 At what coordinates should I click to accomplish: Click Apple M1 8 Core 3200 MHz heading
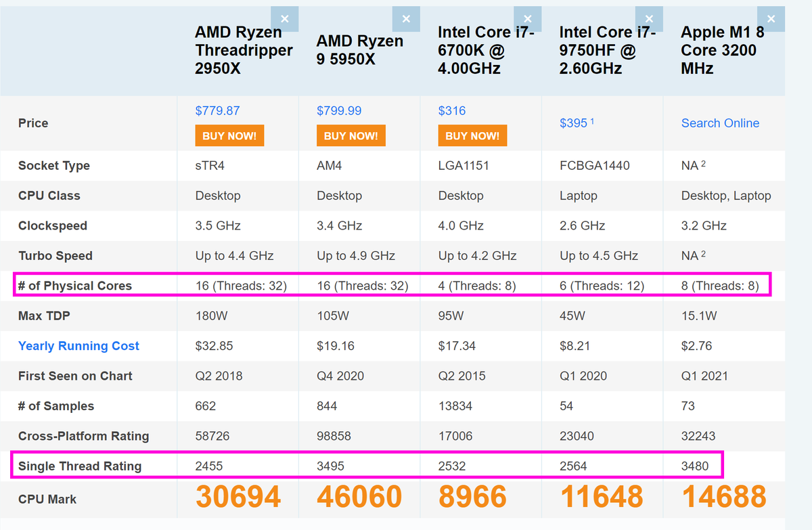(723, 50)
